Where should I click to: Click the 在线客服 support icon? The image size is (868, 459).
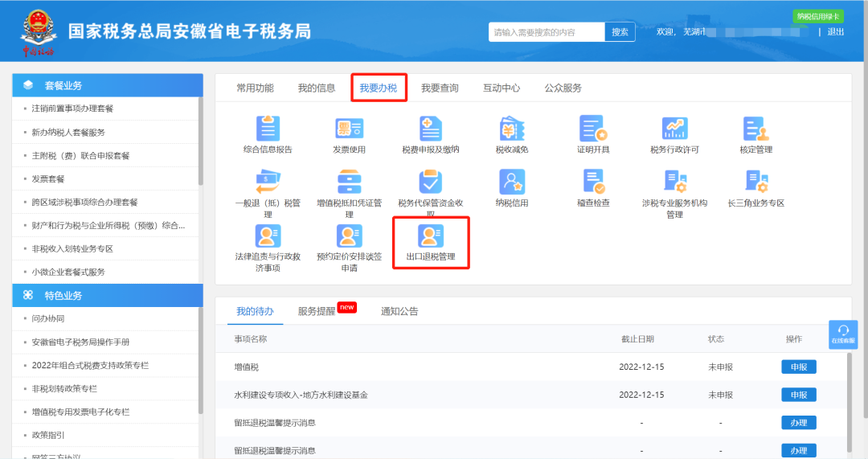tap(843, 334)
